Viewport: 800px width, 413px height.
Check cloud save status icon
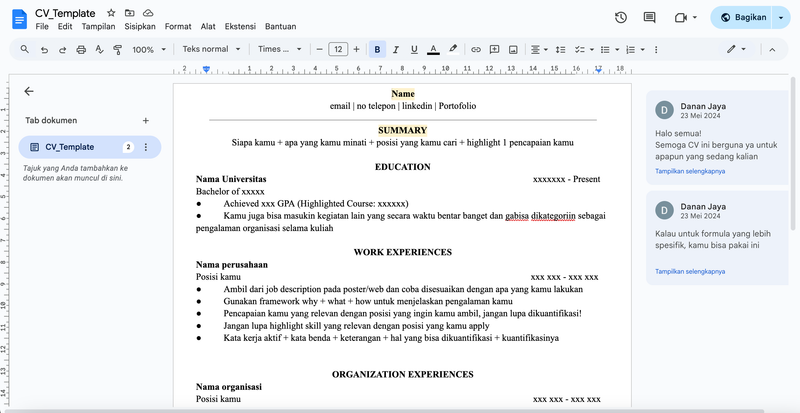click(x=148, y=13)
